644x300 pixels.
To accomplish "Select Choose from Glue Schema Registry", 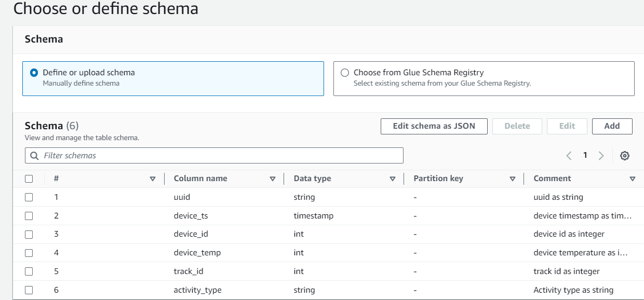I will click(345, 73).
